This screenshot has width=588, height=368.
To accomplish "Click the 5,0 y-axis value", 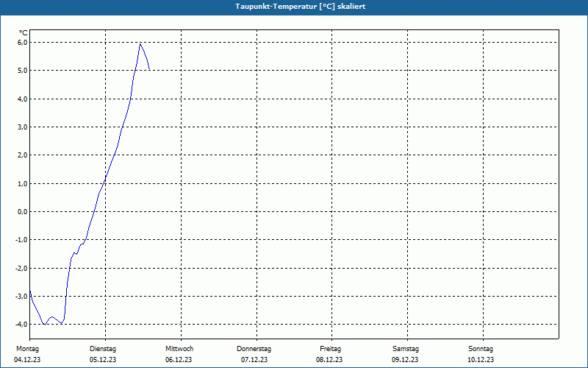I will tap(23, 71).
